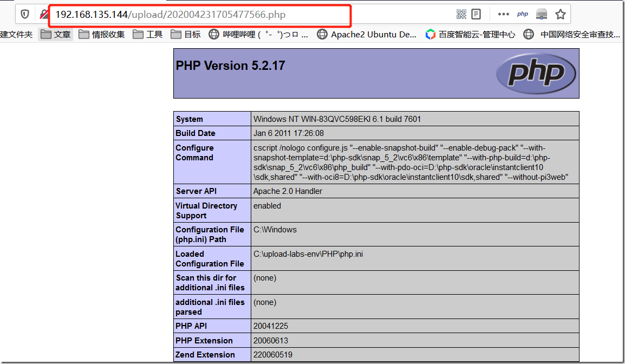Open the 目标 bookmarks folder
Image resolution: width=625 pixels, height=364 pixels.
[x=186, y=34]
